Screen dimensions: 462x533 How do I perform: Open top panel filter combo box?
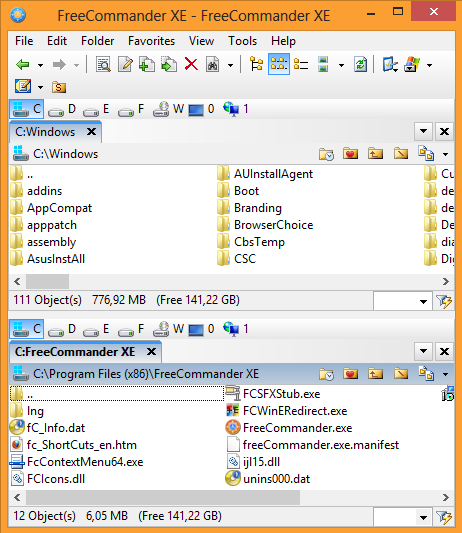point(403,301)
